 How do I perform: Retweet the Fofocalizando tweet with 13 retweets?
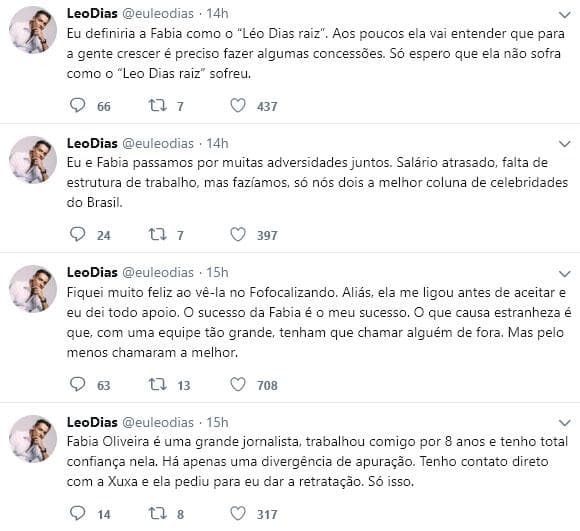(157, 385)
